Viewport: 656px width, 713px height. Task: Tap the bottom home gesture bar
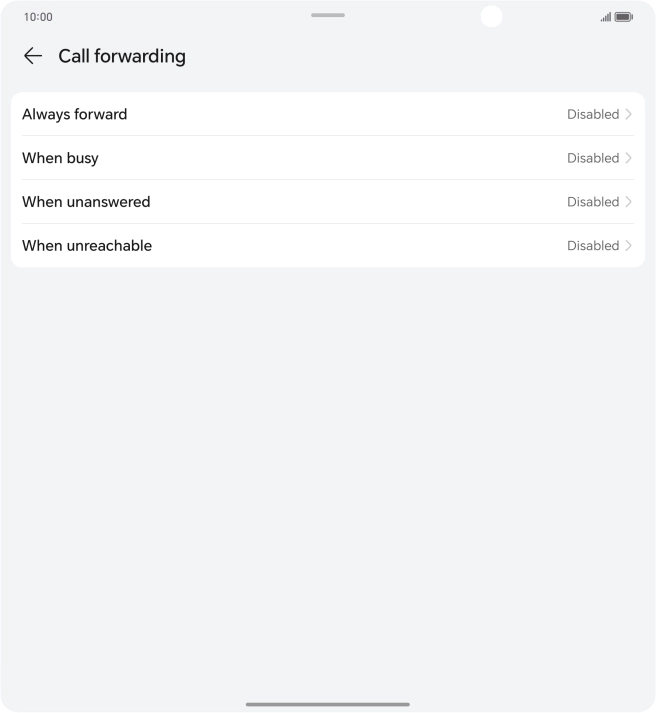point(328,704)
